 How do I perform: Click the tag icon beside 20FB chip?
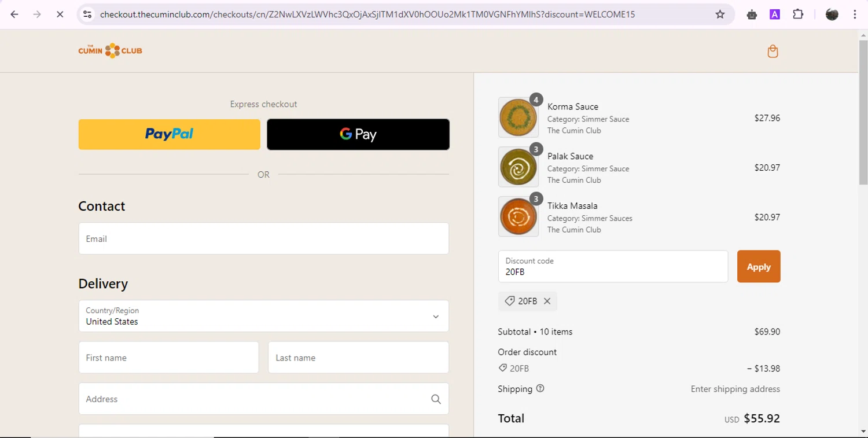510,301
